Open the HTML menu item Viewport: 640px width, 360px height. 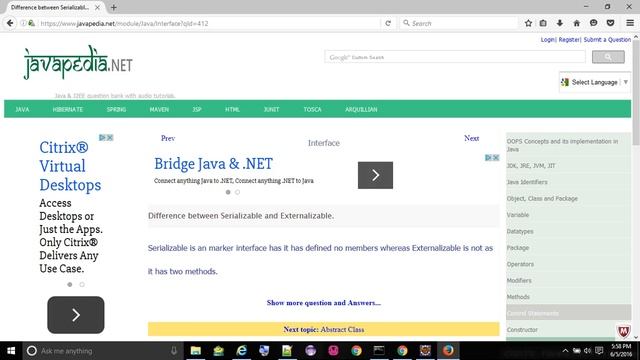pos(232,109)
